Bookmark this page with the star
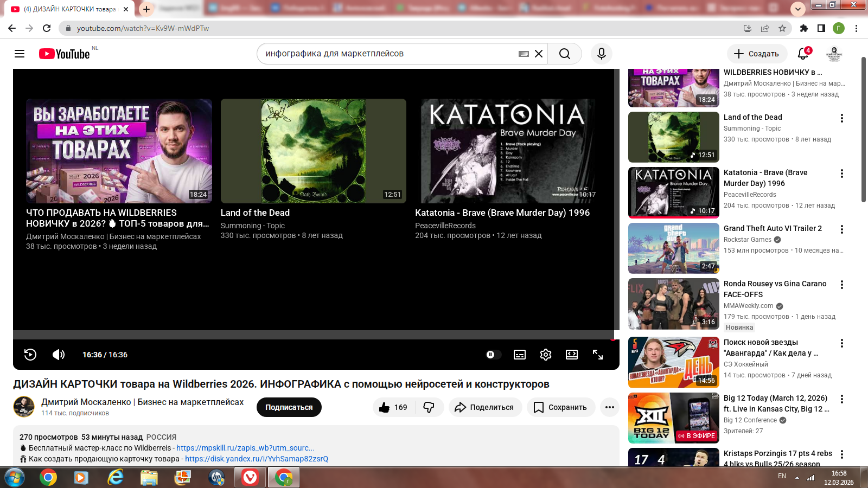The width and height of the screenshot is (868, 488). [x=782, y=28]
